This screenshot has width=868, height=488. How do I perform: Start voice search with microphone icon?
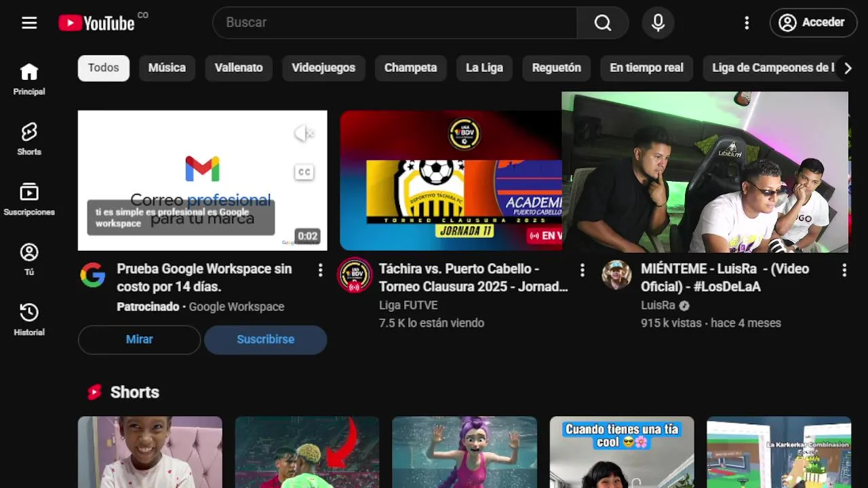658,22
